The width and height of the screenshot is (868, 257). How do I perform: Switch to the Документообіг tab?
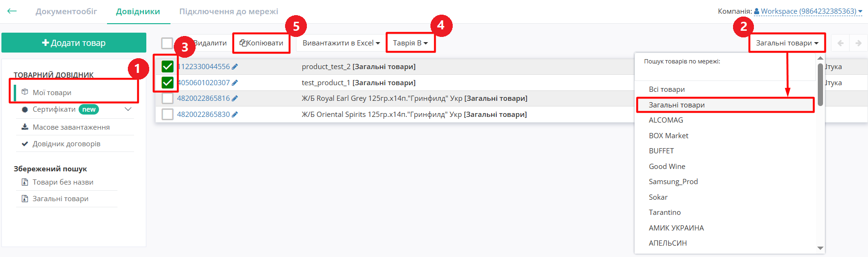[x=66, y=11]
